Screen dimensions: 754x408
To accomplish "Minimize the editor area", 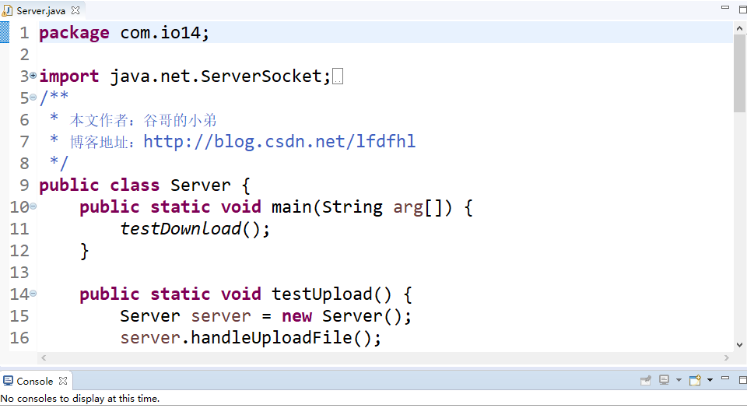I will point(724,9).
